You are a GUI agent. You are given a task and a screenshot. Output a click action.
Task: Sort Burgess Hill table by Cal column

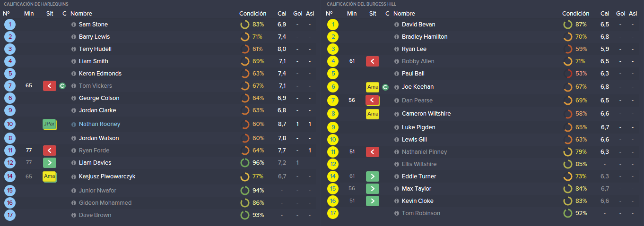click(x=605, y=14)
